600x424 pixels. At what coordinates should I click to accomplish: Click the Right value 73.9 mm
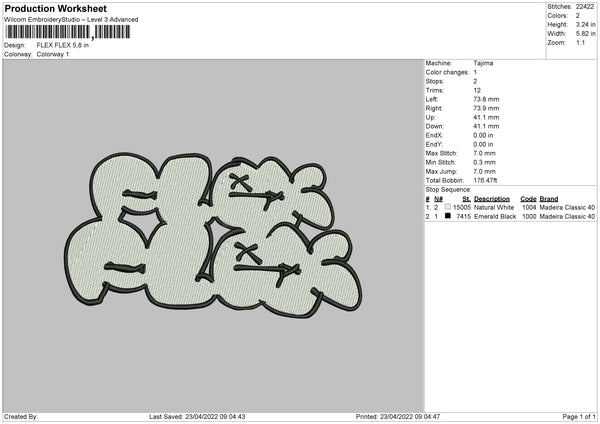click(x=486, y=108)
